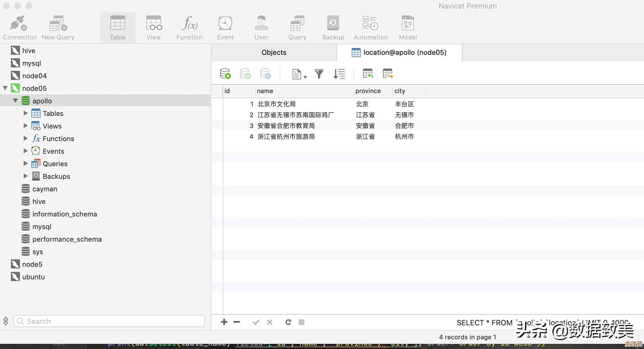Select the cayman database
The height and width of the screenshot is (349, 644).
(x=44, y=189)
